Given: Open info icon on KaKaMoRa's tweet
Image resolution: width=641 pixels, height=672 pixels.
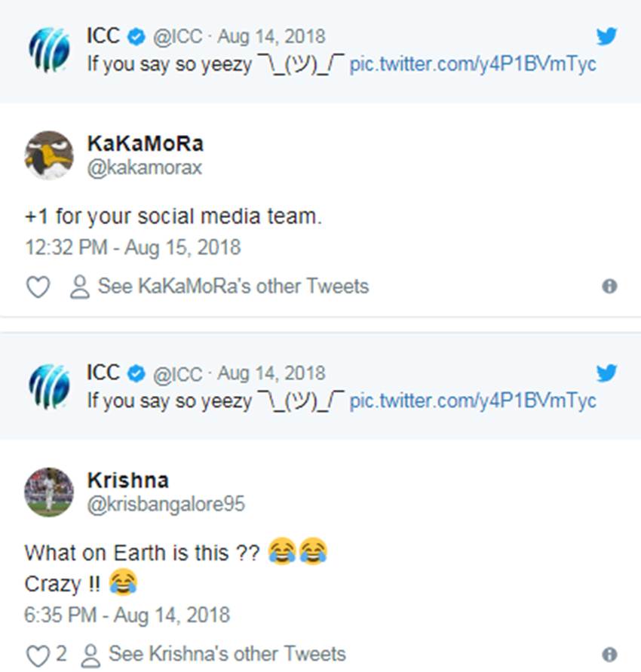Looking at the screenshot, I should pos(609,287).
